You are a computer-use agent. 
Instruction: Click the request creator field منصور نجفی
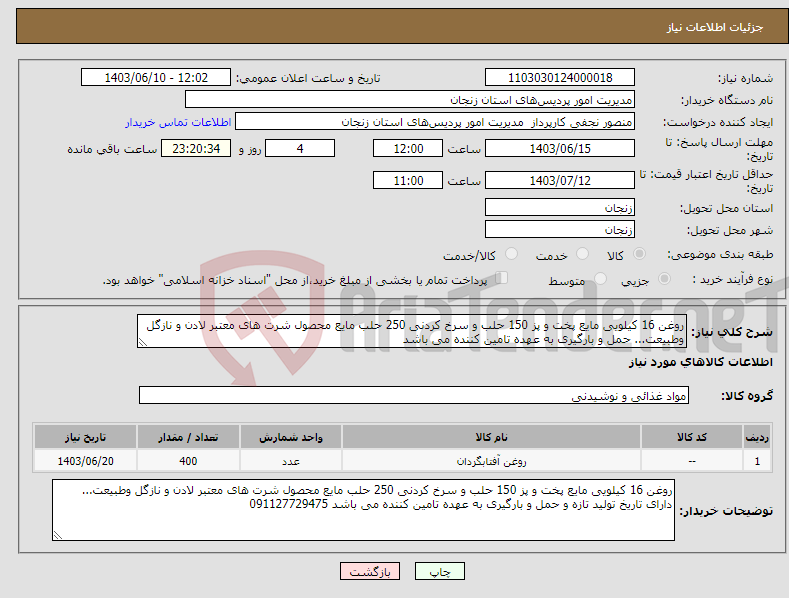435,122
